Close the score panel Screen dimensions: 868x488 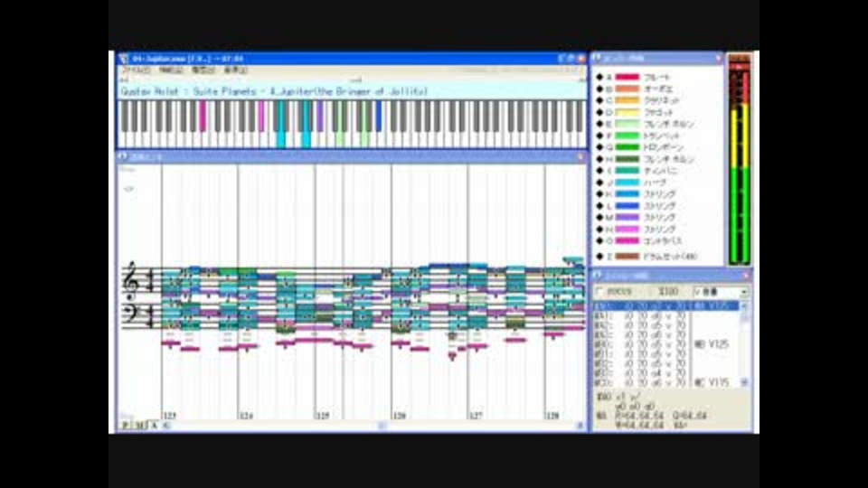pyautogui.click(x=580, y=157)
